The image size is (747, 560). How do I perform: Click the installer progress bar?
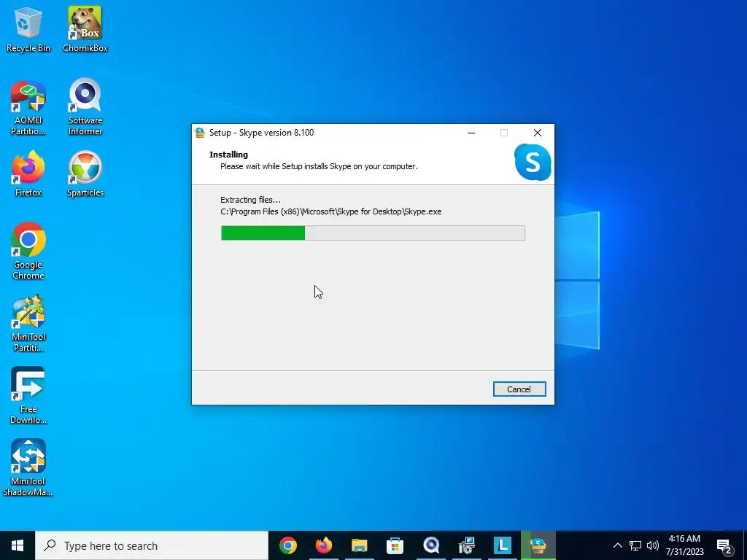point(373,233)
